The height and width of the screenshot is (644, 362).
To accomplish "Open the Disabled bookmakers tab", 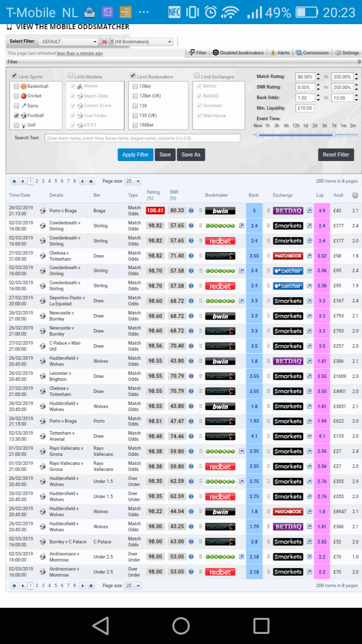I will [x=238, y=52].
